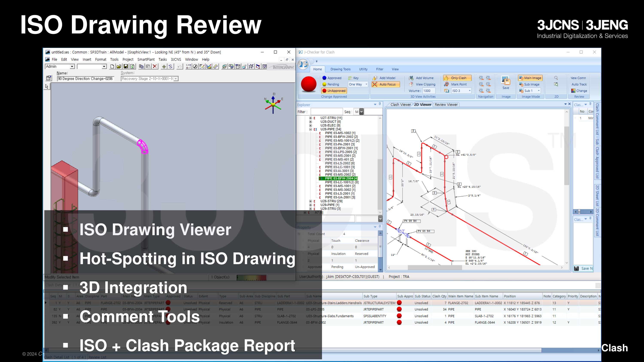The width and height of the screenshot is (644, 362).
Task: Click the zoom area icon below the magnifier
Action: [556, 85]
